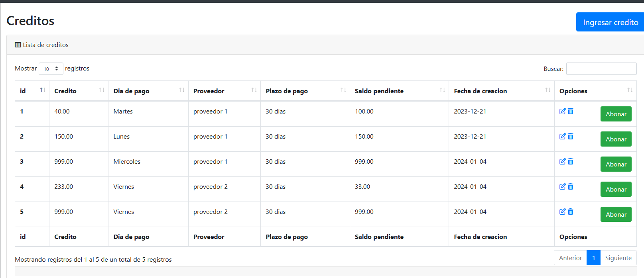Viewport: 644px width, 278px height.
Task: Delete the 233.00 credit row
Action: (571, 186)
